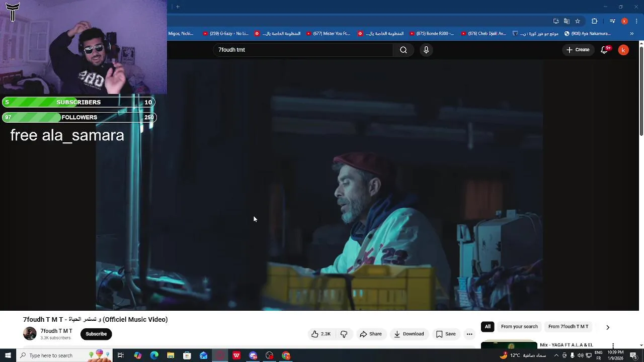Open the Aya Nakamura bookmark
The height and width of the screenshot is (362, 644).
588,34
